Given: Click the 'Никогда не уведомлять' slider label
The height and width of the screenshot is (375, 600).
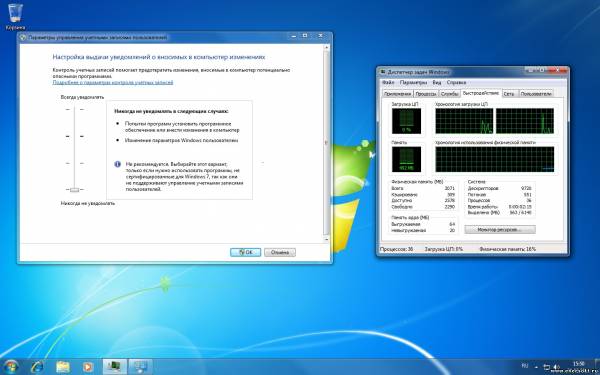Looking at the screenshot, I should [88, 203].
